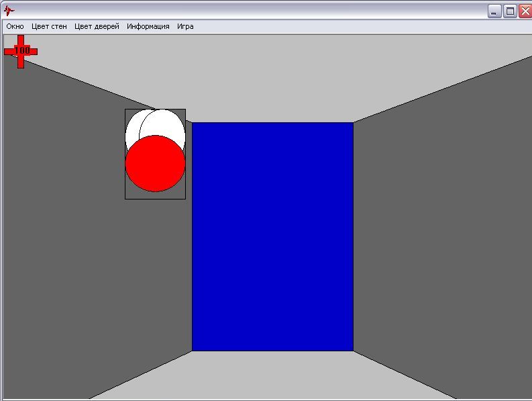Select the Игра menu
Screen dimensions: 532x401
coord(185,27)
